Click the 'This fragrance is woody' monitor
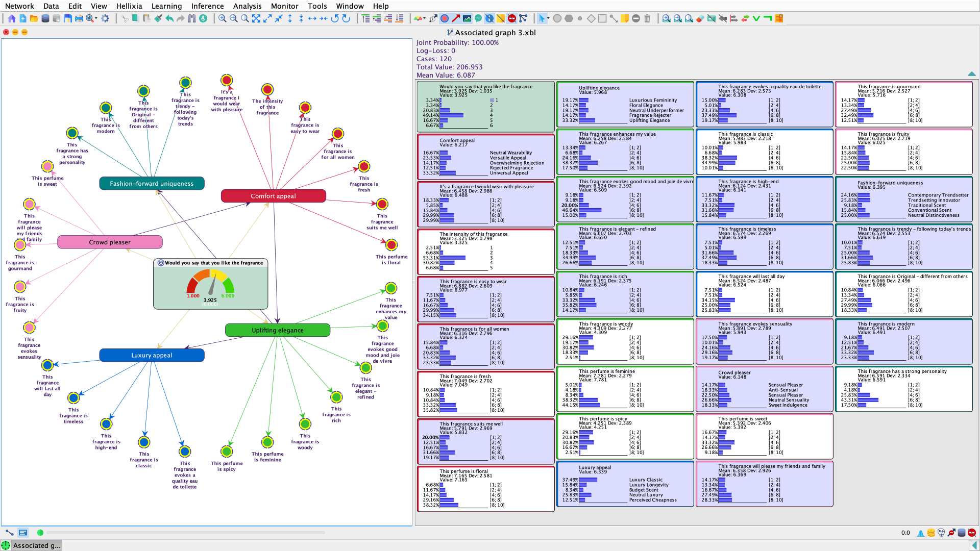This screenshot has height=551, width=980. pos(625,341)
